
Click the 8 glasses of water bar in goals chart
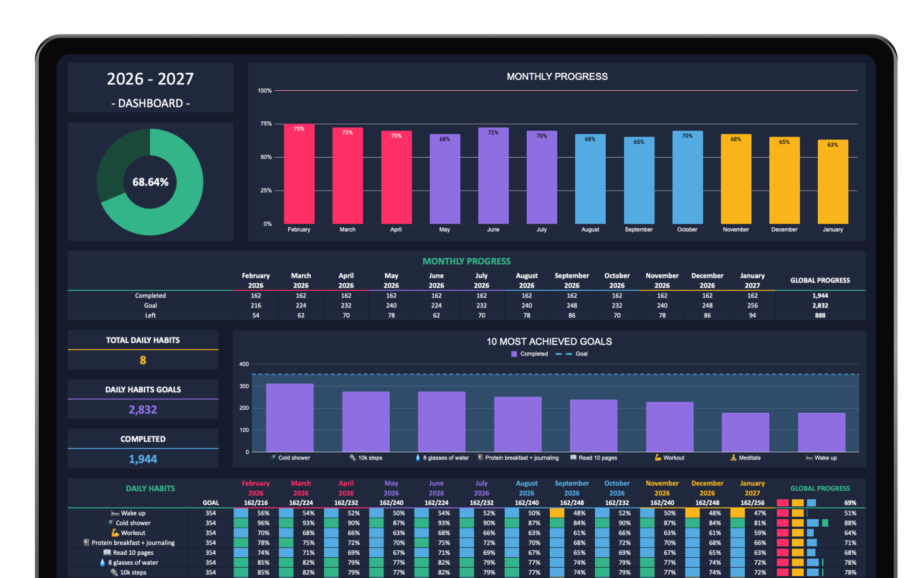442,422
